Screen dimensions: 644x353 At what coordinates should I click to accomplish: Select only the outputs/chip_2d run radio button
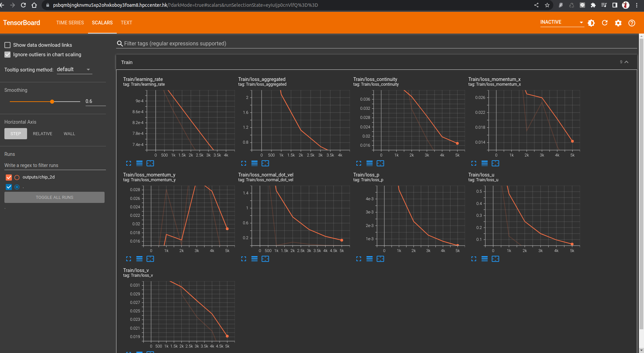(17, 177)
